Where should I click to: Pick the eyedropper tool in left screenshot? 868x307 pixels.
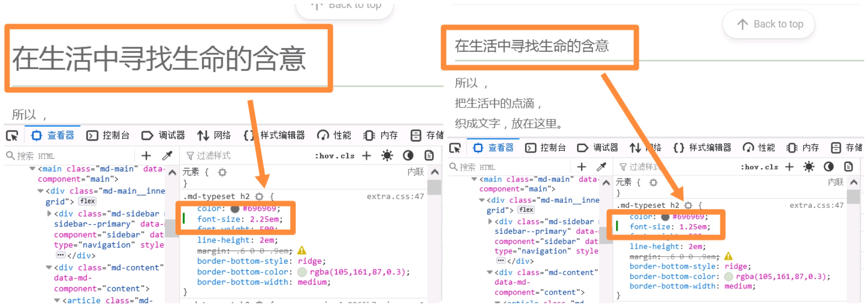(x=167, y=156)
